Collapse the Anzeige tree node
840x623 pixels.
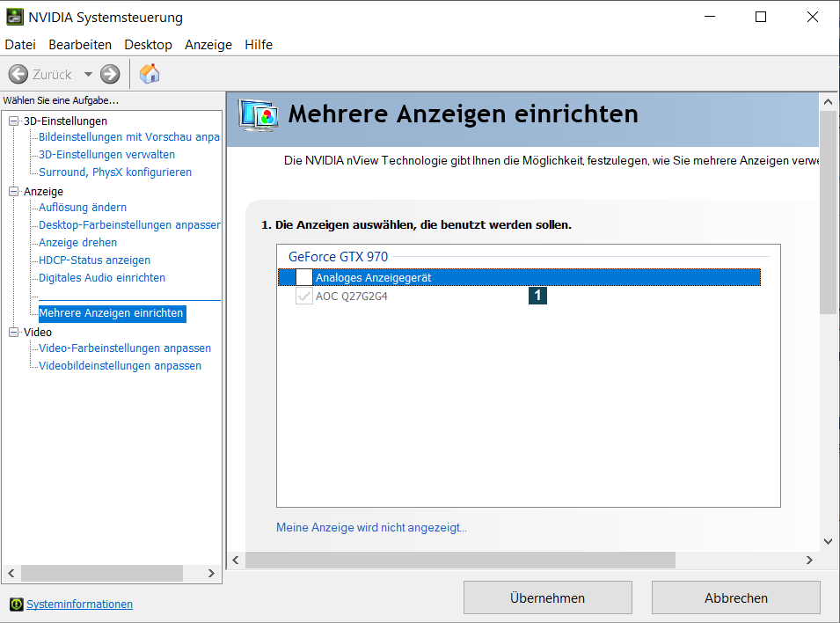[13, 192]
